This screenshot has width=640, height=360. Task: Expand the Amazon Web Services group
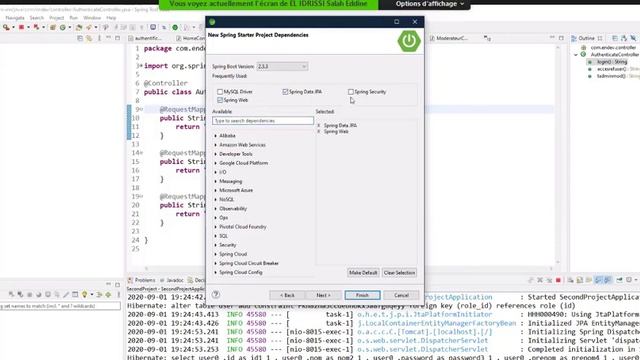[216, 145]
